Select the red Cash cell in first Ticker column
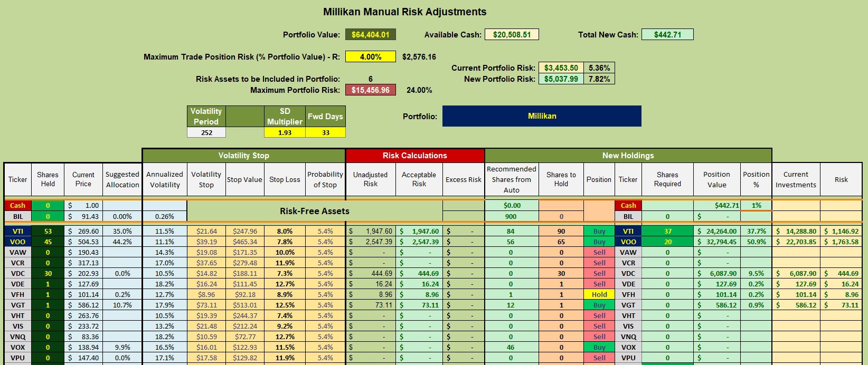The height and width of the screenshot is (365, 868). pos(17,205)
